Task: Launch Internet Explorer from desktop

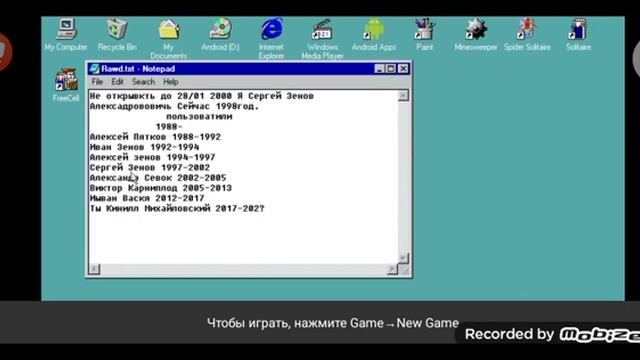Action: pyautogui.click(x=271, y=38)
